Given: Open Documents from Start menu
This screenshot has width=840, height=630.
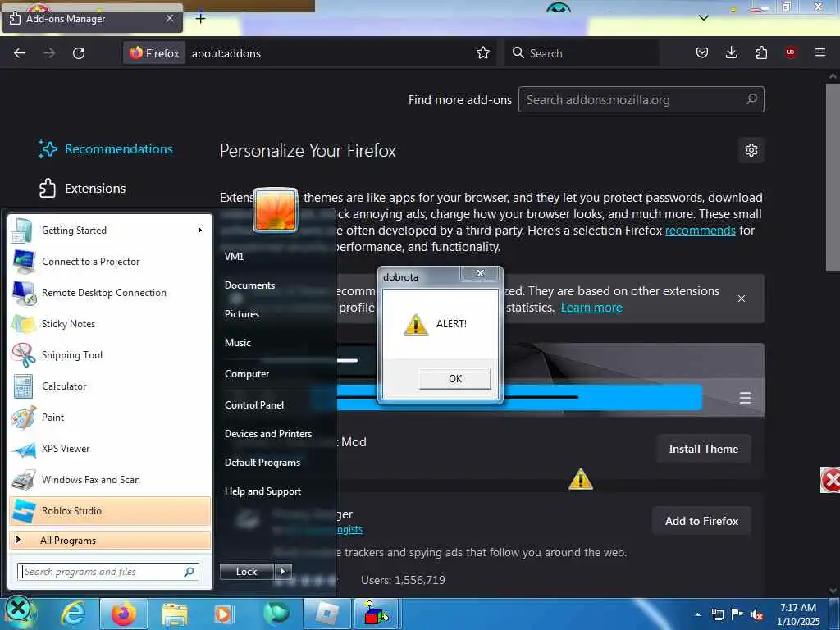Looking at the screenshot, I should (x=249, y=285).
